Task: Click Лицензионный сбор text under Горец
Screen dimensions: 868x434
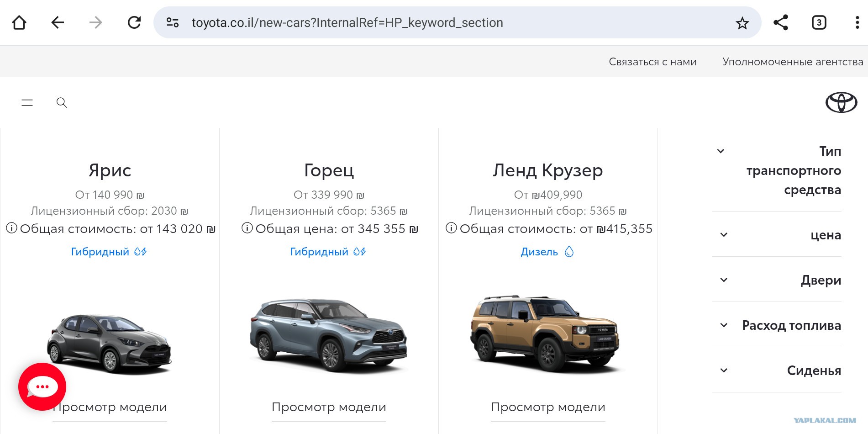Action: pos(329,211)
